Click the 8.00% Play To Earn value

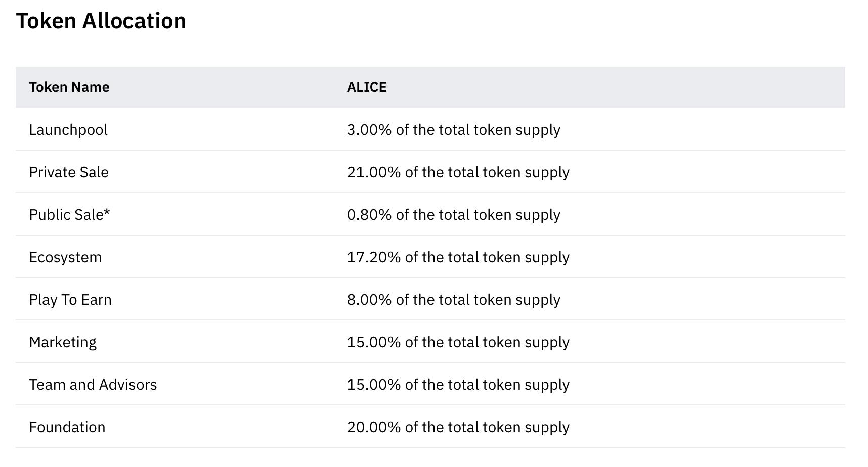[x=453, y=300]
